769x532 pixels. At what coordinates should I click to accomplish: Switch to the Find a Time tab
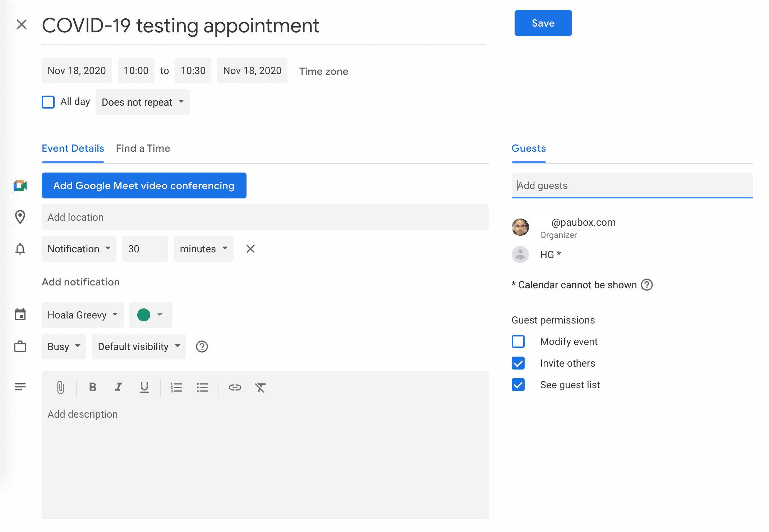coord(143,148)
